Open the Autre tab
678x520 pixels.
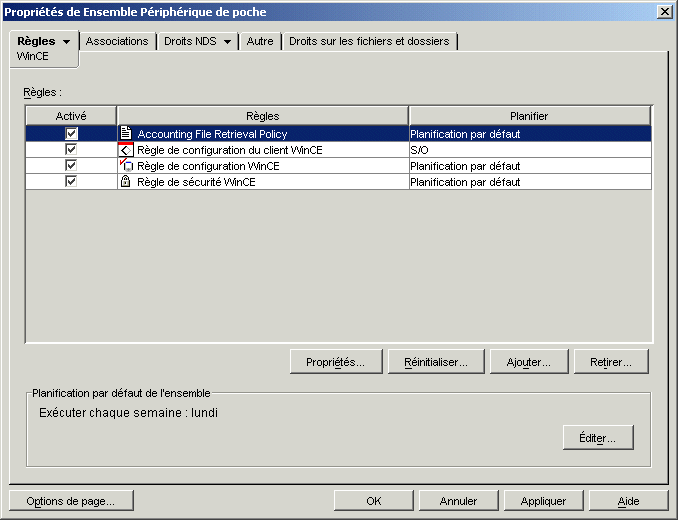click(x=260, y=41)
